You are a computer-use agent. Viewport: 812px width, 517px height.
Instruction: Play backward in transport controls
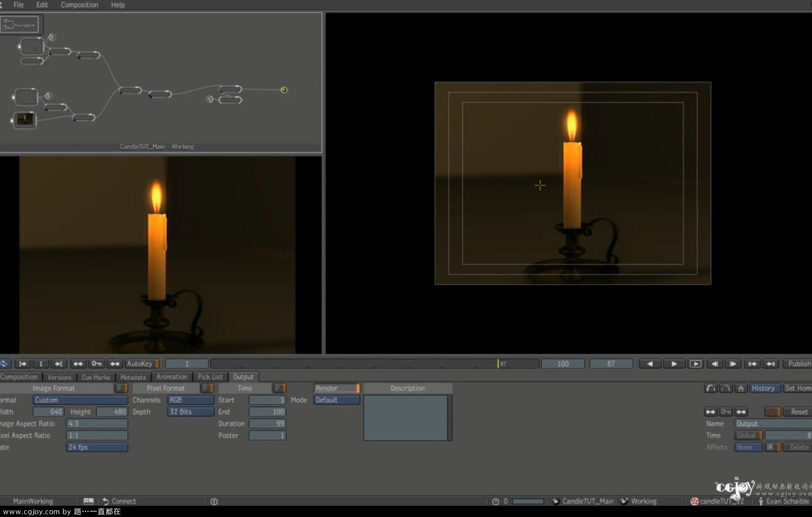650,364
